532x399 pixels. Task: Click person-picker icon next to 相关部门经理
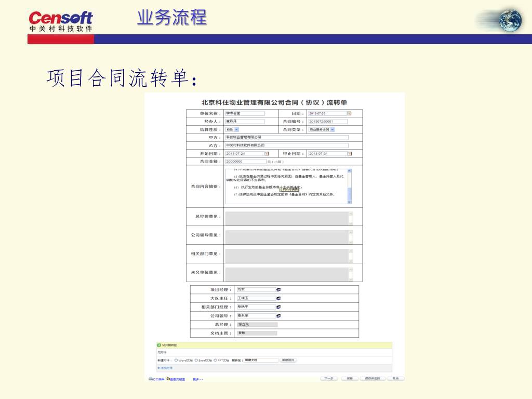pos(278,307)
